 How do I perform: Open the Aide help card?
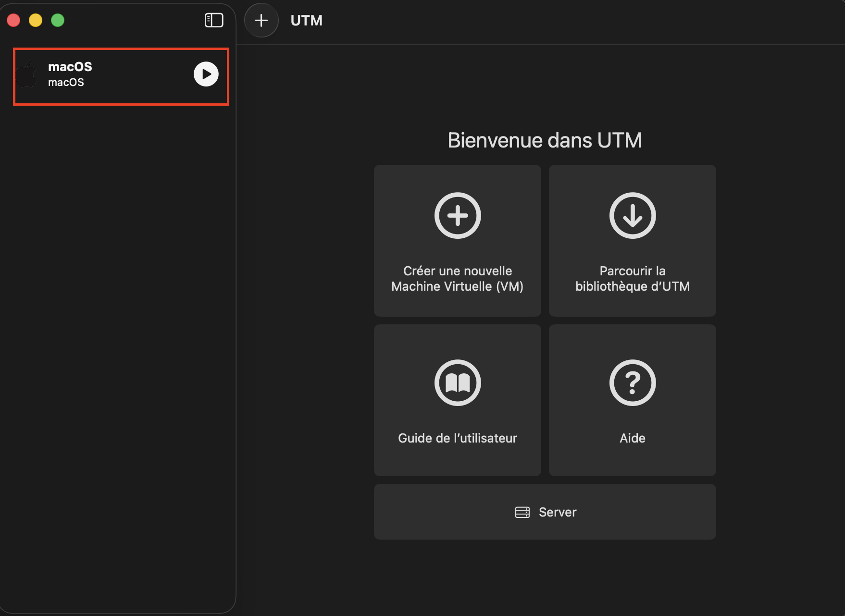tap(633, 400)
